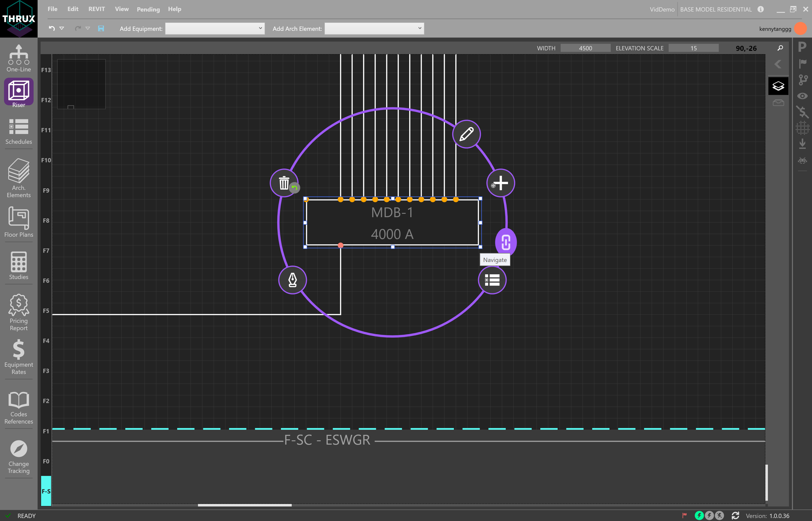Open the REVIT menu
This screenshot has height=521, width=812.
point(96,9)
